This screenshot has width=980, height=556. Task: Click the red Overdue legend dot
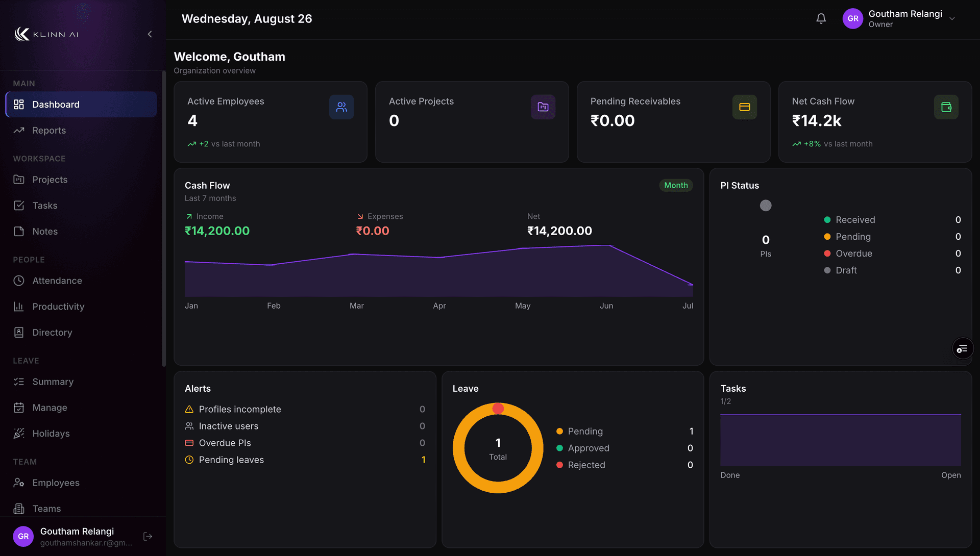[x=827, y=254]
